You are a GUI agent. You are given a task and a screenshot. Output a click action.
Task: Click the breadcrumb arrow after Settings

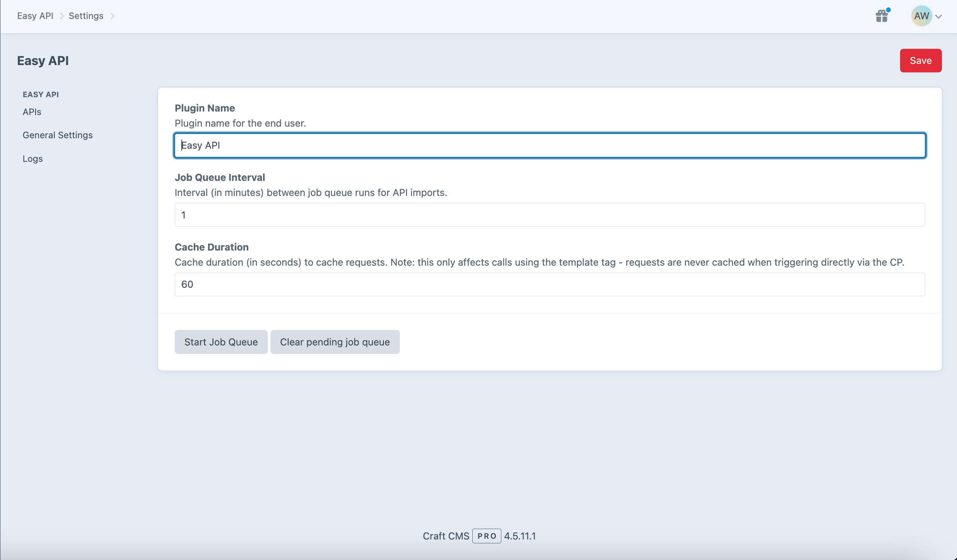[x=112, y=16]
